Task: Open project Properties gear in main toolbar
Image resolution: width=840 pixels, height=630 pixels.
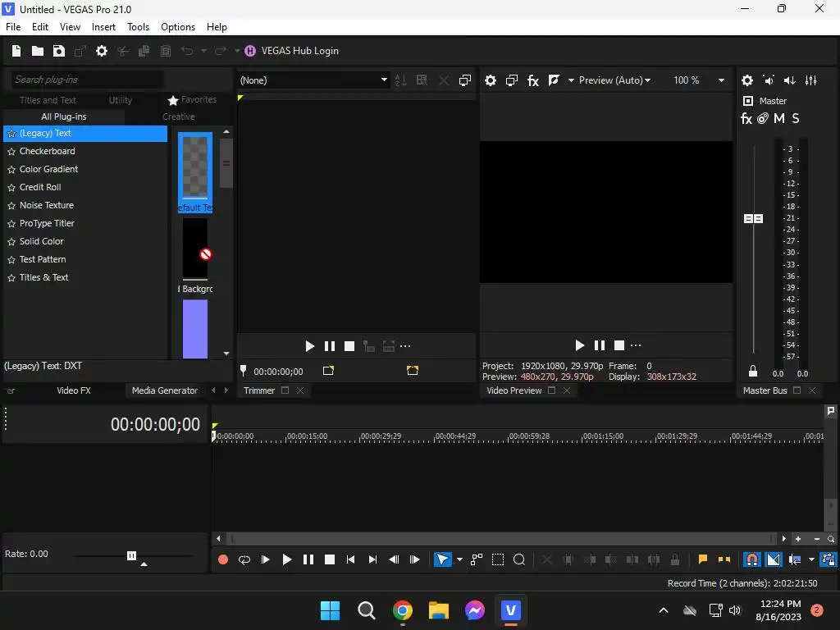Action: click(101, 51)
